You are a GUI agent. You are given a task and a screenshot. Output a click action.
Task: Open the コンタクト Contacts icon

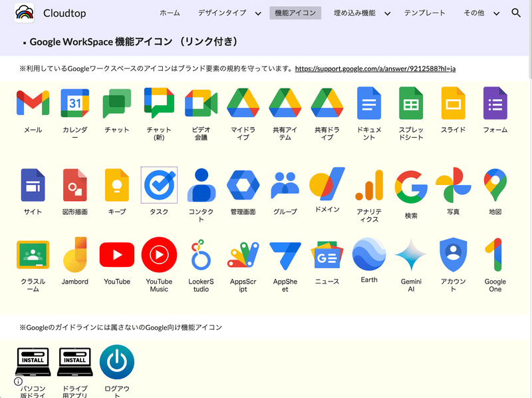pos(201,185)
